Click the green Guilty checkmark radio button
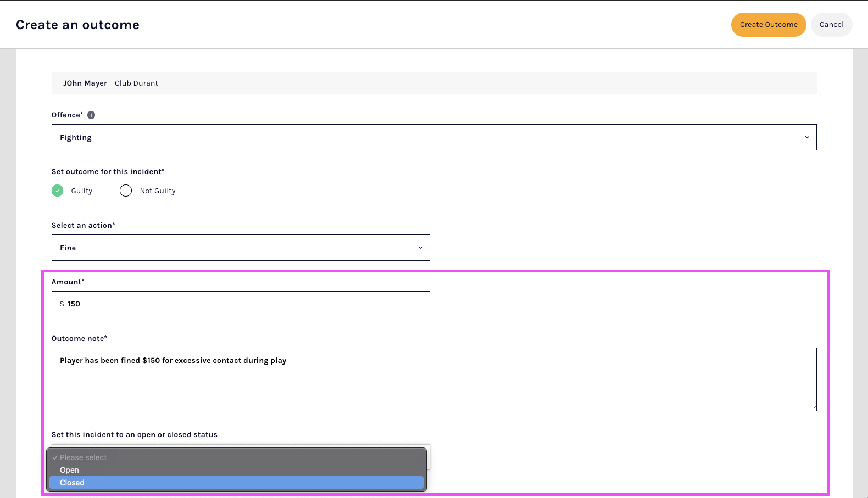 [x=58, y=191]
